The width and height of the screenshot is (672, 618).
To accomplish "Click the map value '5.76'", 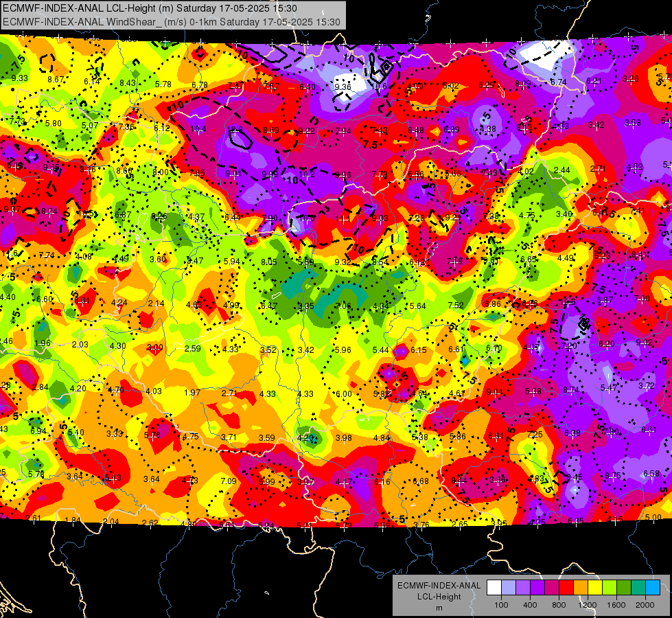I will tap(152, 435).
